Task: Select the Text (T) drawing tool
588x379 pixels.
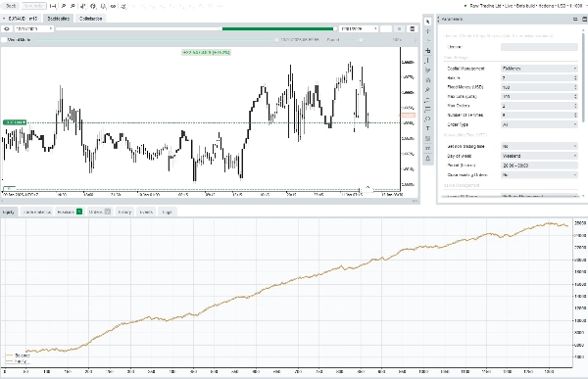Action: click(428, 128)
